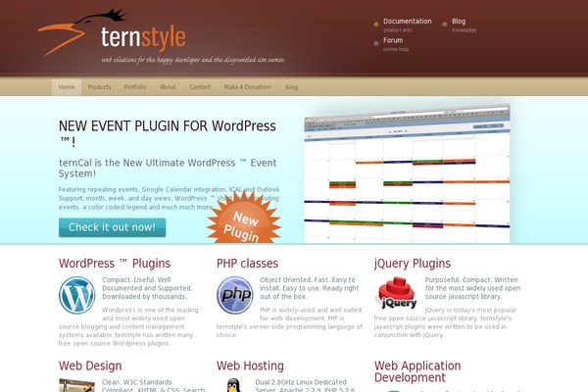588x392 pixels.
Task: Open the Web Hosting heading
Action: tap(250, 366)
